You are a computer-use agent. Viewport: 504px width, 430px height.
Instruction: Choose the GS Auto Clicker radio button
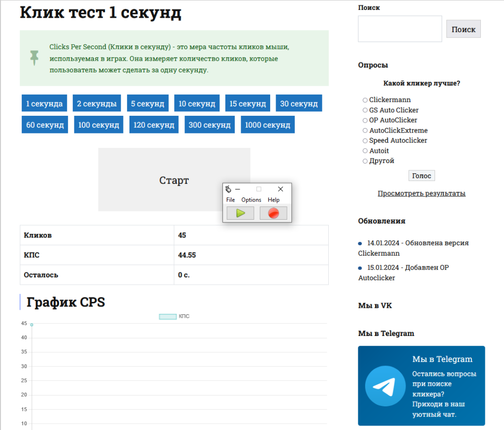[x=365, y=110]
